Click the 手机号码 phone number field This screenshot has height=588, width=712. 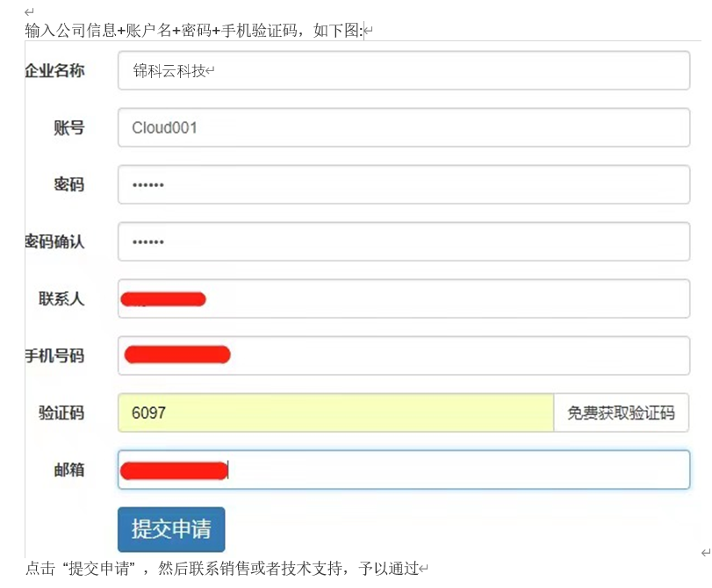tap(404, 355)
